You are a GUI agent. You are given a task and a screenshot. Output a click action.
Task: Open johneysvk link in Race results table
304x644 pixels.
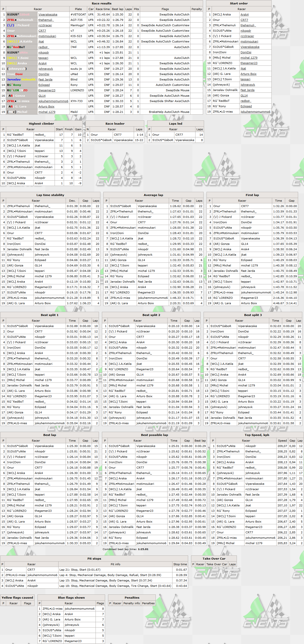coord(46,69)
